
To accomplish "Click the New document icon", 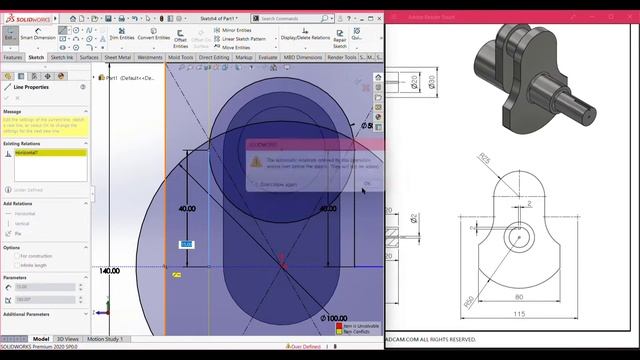I will click(x=82, y=19).
